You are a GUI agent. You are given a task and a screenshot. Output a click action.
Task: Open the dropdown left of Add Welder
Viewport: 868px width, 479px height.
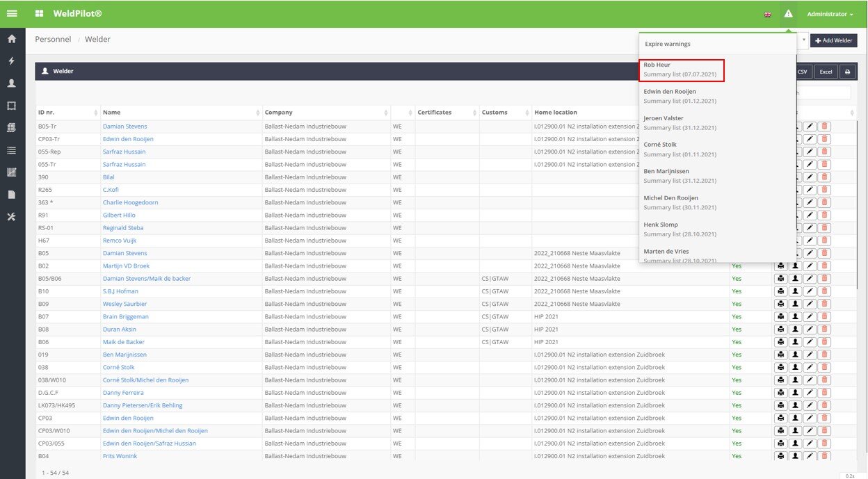(803, 40)
